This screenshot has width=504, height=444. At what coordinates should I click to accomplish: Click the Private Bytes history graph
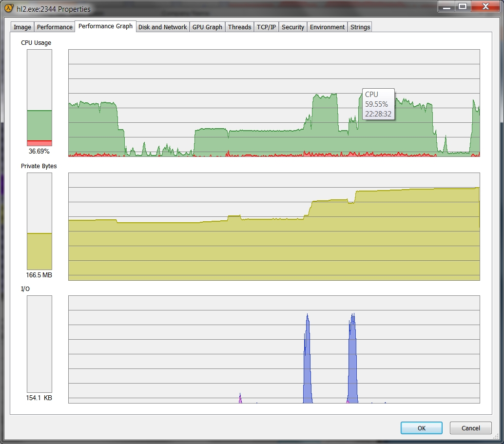(x=274, y=227)
